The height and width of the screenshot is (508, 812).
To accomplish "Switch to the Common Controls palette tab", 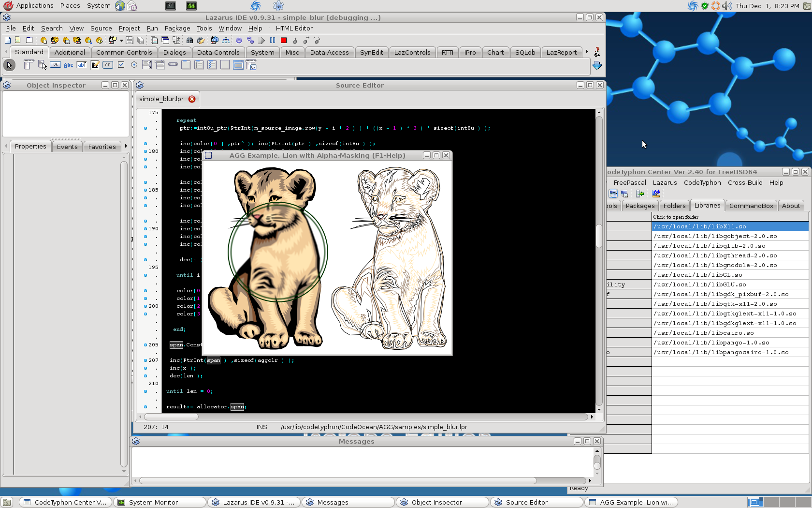I will (124, 52).
